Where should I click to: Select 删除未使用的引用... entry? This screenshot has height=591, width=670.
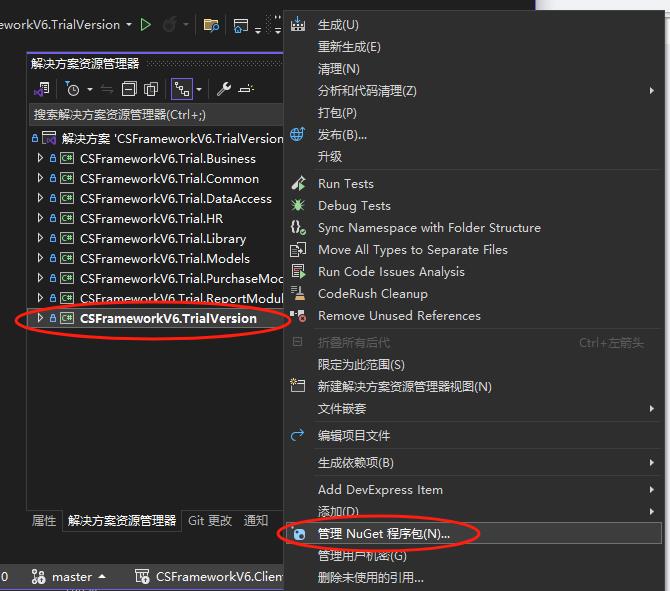coord(473,578)
